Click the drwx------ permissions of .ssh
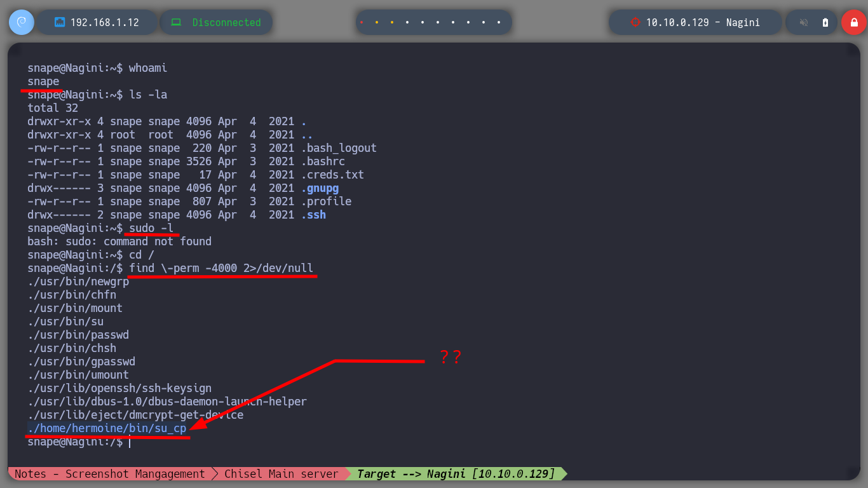This screenshot has height=488, width=868. tap(59, 215)
